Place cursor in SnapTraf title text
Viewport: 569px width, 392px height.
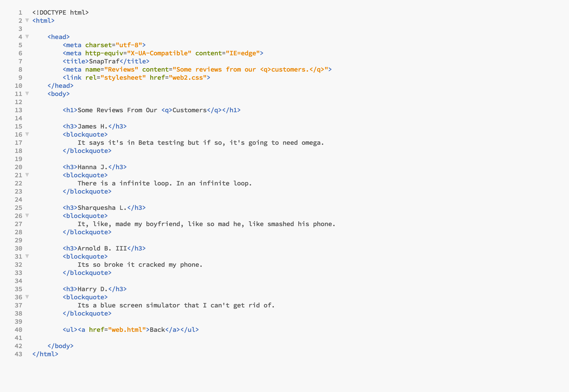click(104, 61)
